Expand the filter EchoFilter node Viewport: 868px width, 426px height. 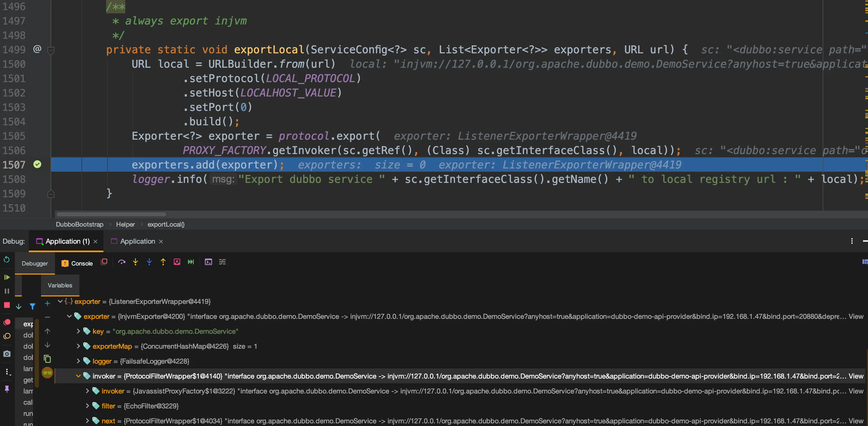[x=87, y=406]
